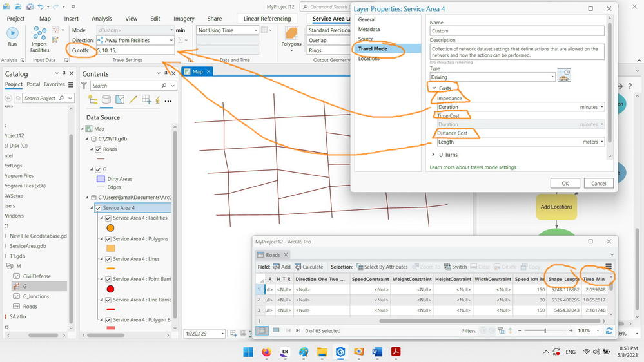Click Calculate field in Roads table
Viewport: 644px width, 362px height.
(x=309, y=267)
